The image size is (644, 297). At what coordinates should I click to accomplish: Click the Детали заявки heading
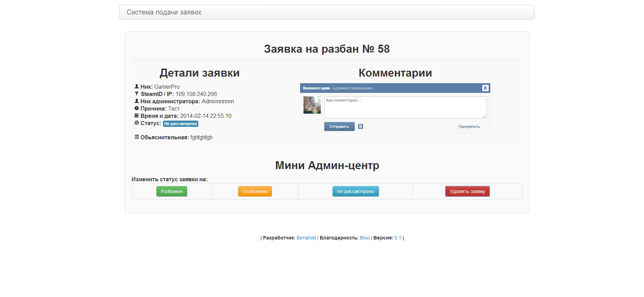point(200,73)
